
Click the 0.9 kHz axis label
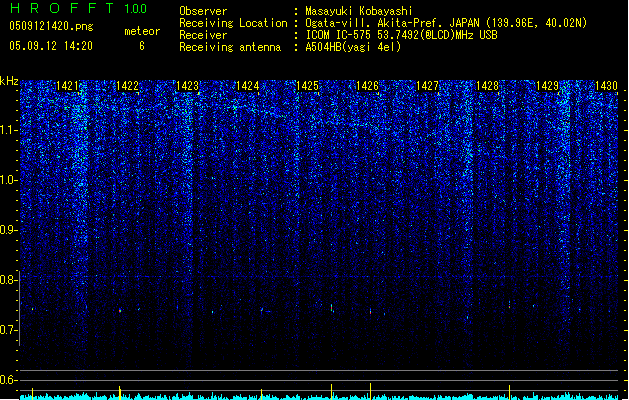click(8, 230)
